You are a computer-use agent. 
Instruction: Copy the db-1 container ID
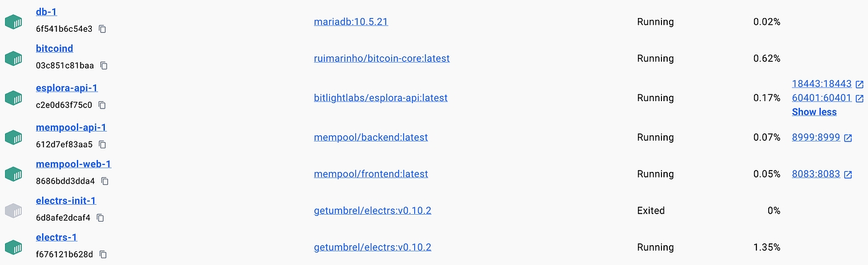click(x=103, y=29)
